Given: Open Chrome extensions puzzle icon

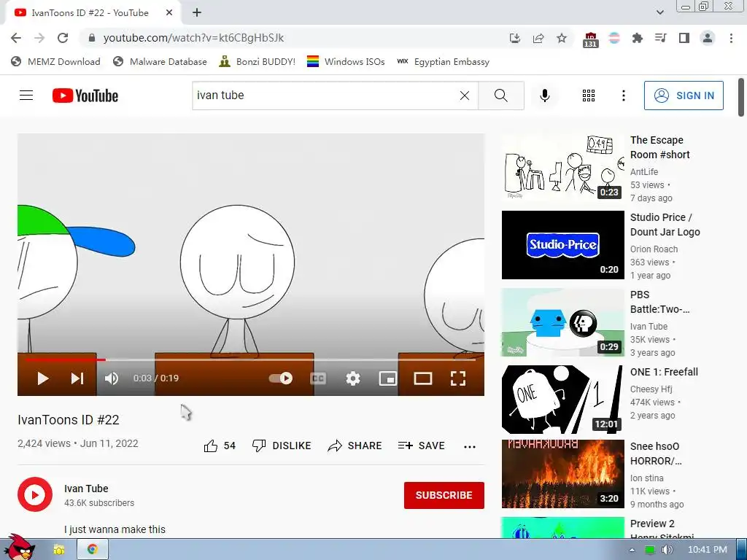Looking at the screenshot, I should click(x=637, y=38).
